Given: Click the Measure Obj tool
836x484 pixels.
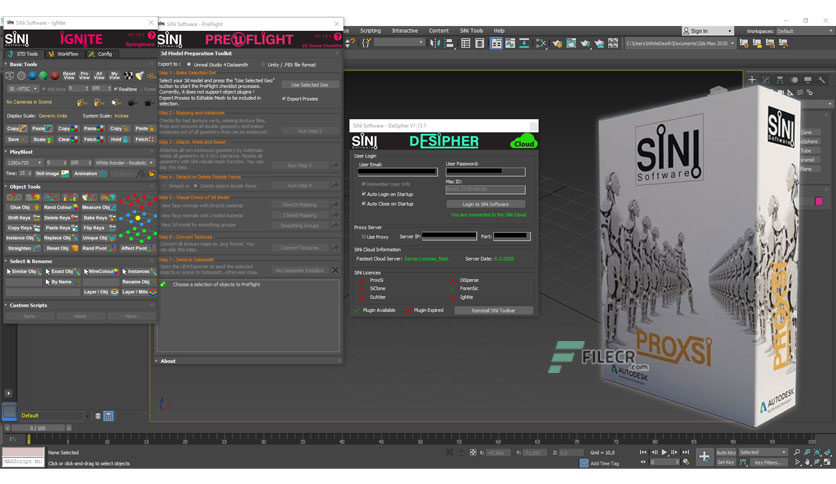Looking at the screenshot, I should (x=99, y=207).
